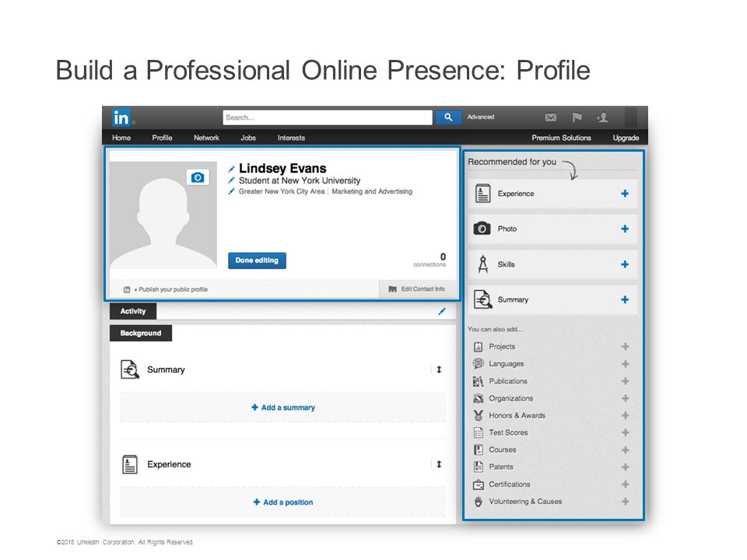Image resolution: width=747 pixels, height=560 pixels.
Task: Click the Advanced search link
Action: pos(481,117)
